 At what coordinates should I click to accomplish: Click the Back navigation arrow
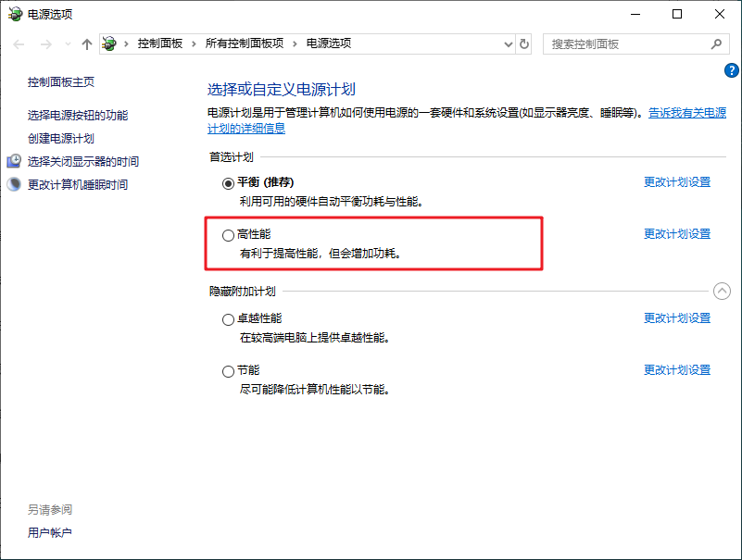pyautogui.click(x=19, y=44)
